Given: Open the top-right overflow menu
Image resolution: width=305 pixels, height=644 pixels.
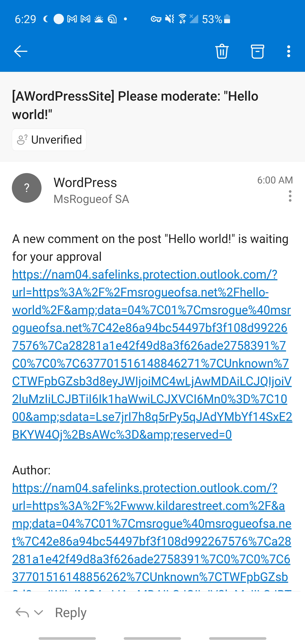Looking at the screenshot, I should [x=289, y=51].
